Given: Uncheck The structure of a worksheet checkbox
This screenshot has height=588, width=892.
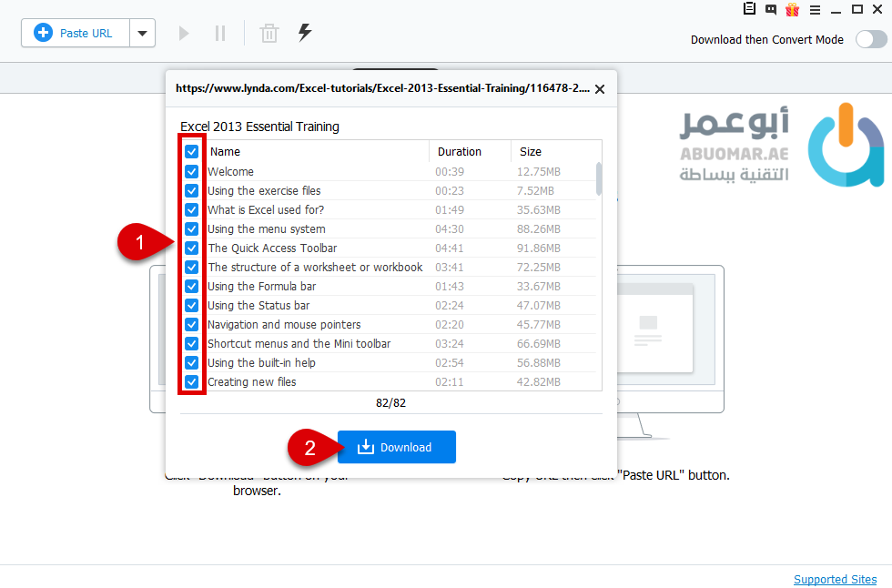Looking at the screenshot, I should point(192,268).
